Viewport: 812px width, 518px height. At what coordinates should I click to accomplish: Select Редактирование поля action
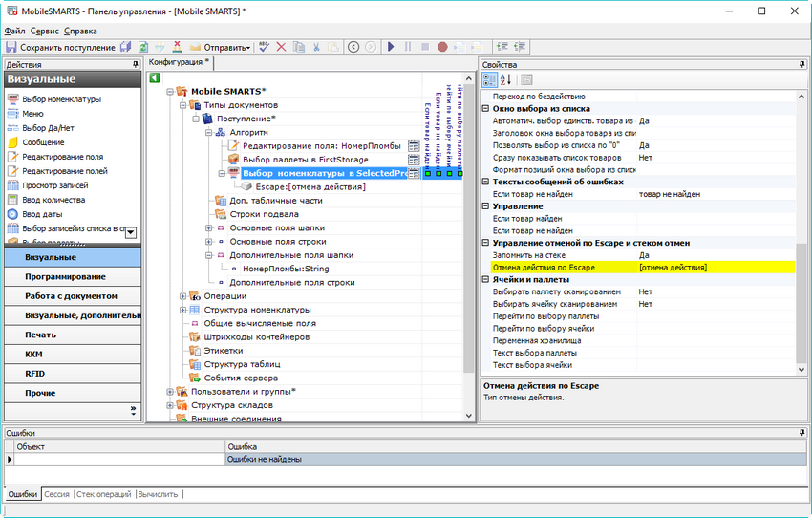55,157
